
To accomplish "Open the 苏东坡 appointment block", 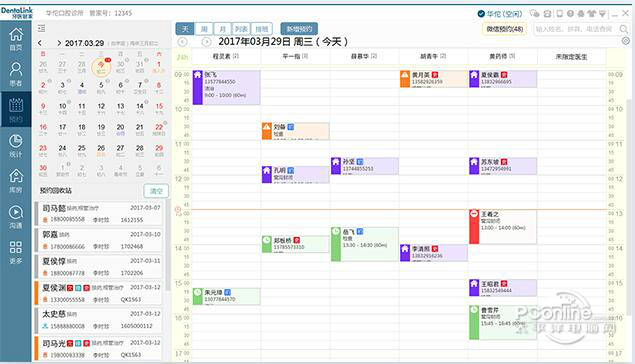I will tap(503, 166).
